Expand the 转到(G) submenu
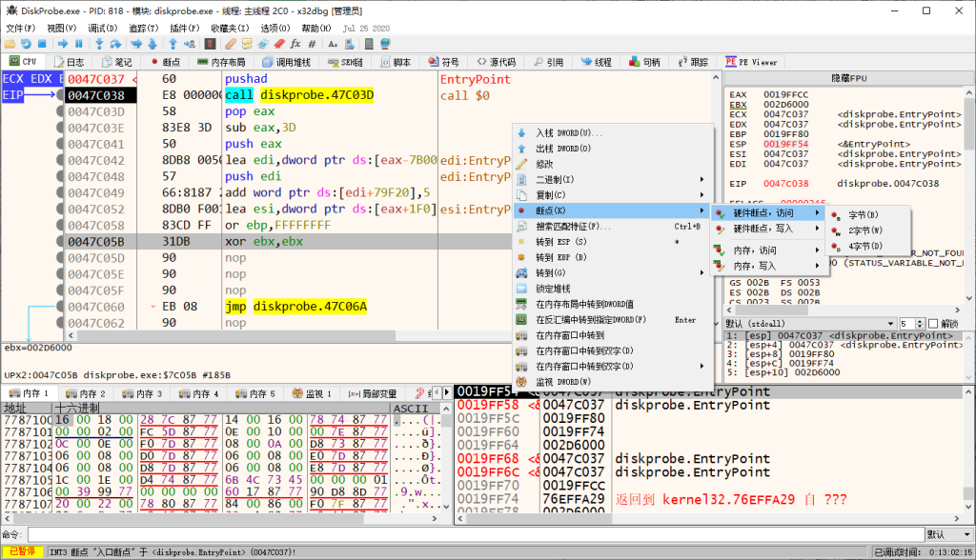 [612, 272]
